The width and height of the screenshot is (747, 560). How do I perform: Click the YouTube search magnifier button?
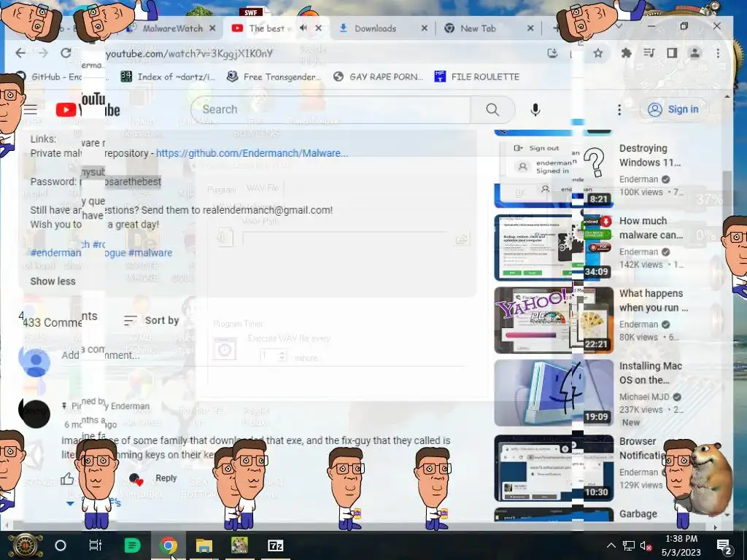pyautogui.click(x=492, y=109)
